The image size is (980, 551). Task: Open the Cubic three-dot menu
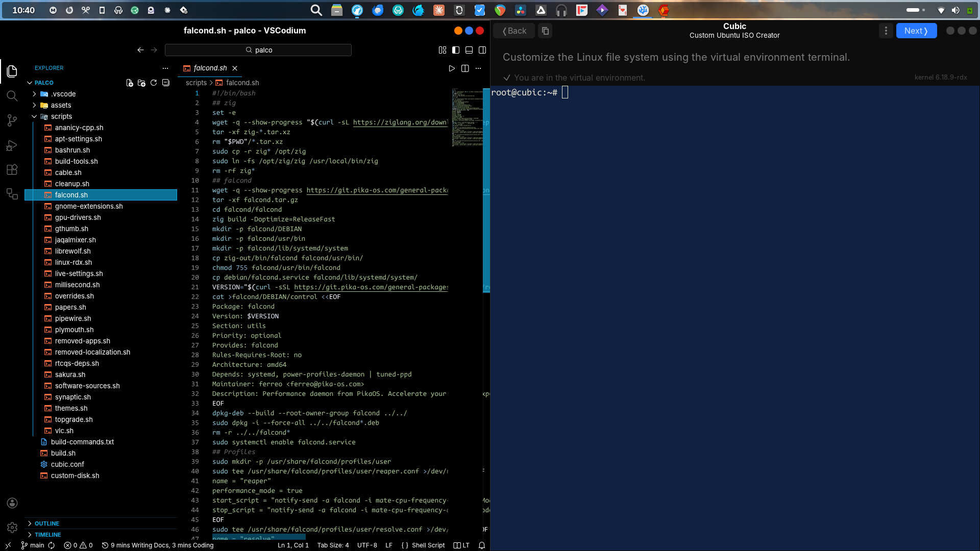click(x=886, y=31)
